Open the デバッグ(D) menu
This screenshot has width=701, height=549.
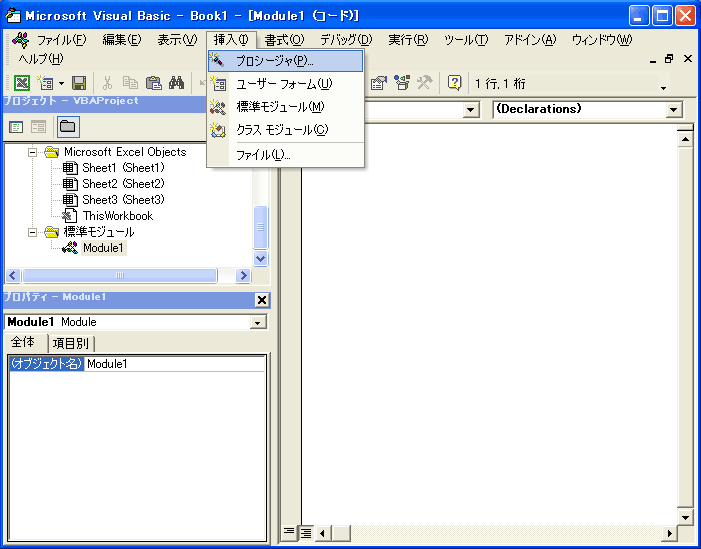[346, 40]
